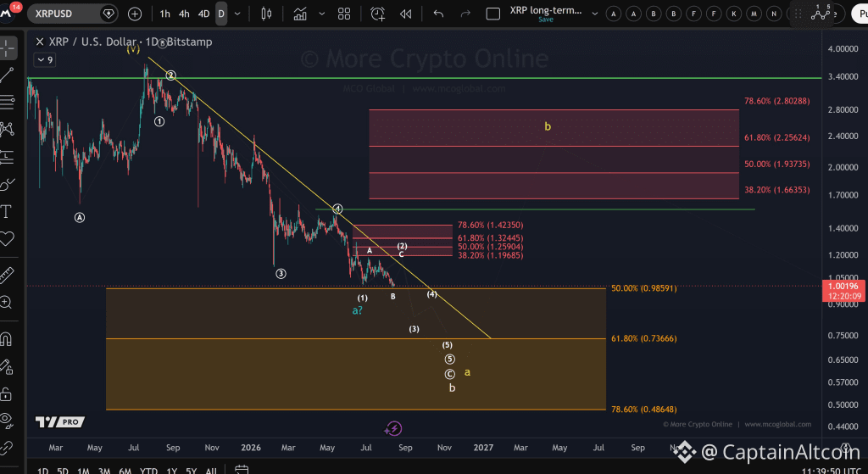Click the favorite line tool in floating toolbar
The image size is (868, 474).
[x=821, y=14]
